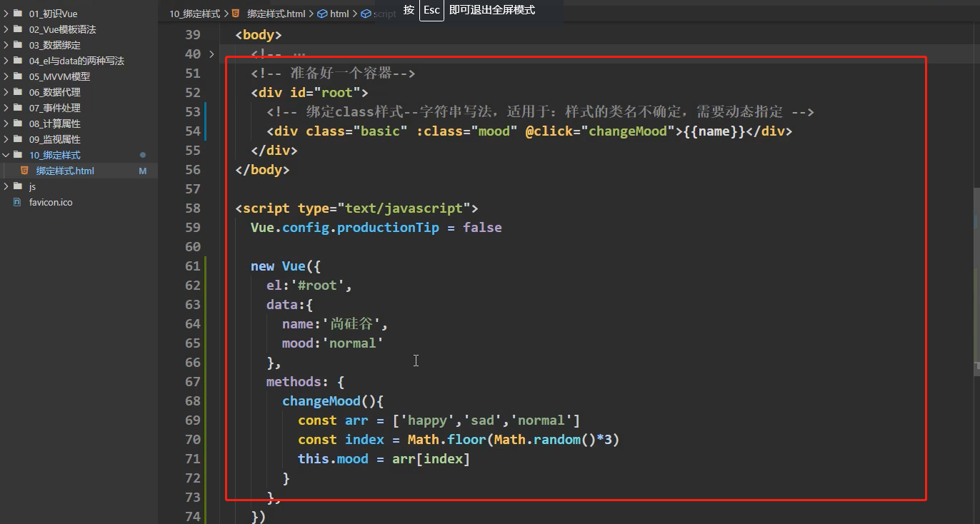Click changeMood(){ on line 68
This screenshot has width=980, height=524.
(333, 401)
